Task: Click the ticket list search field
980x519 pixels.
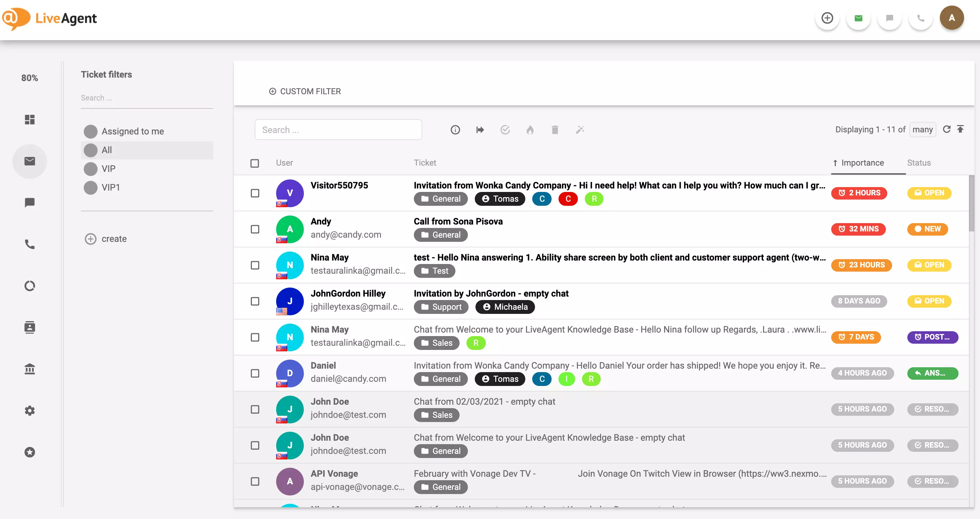Action: point(338,130)
